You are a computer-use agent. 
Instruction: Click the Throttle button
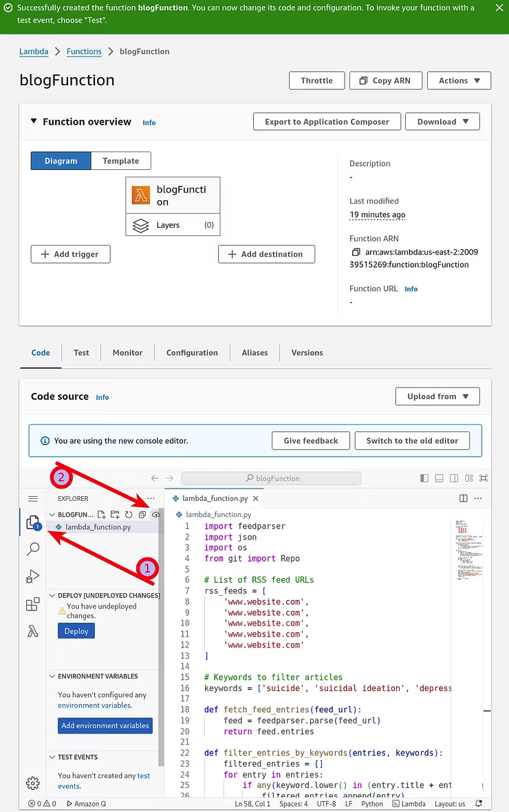click(317, 81)
